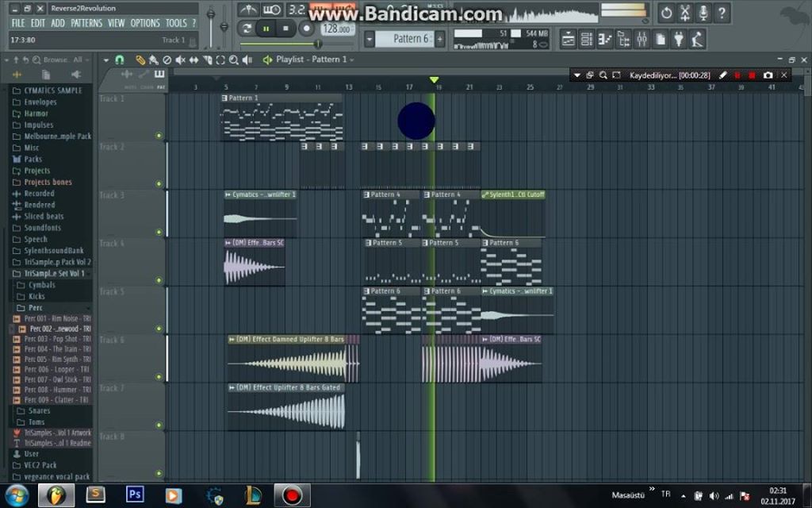The image size is (812, 508).
Task: Open the PATTERNS menu
Action: click(86, 23)
